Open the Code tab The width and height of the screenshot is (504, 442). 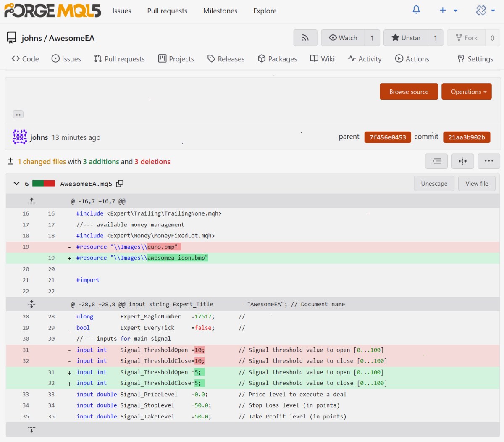point(25,59)
